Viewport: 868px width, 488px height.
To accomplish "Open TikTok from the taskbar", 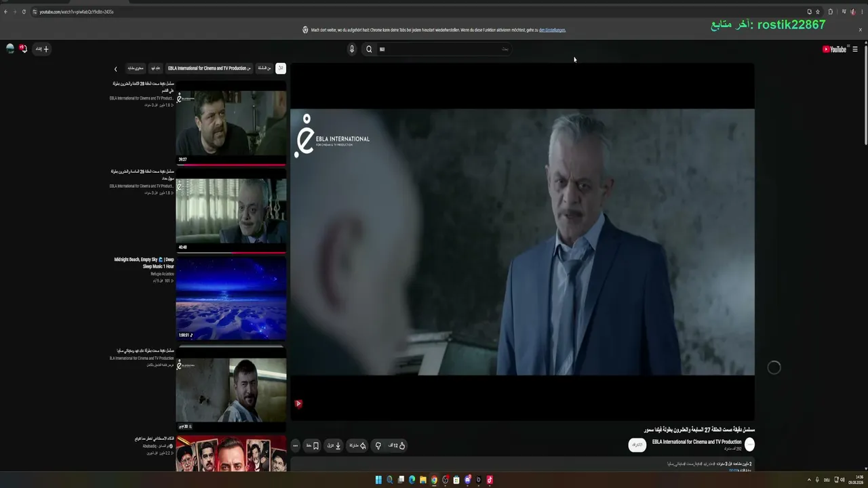I will pos(490,480).
